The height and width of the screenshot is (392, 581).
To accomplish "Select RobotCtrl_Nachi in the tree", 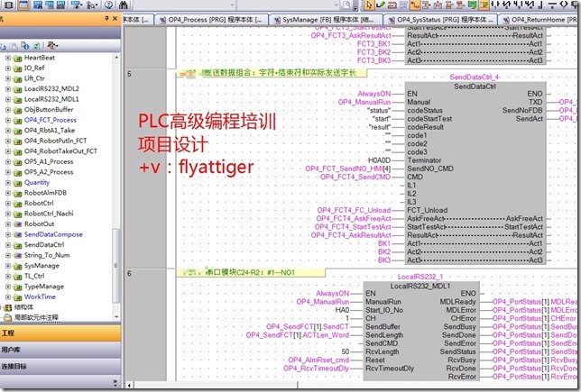I will click(49, 214).
